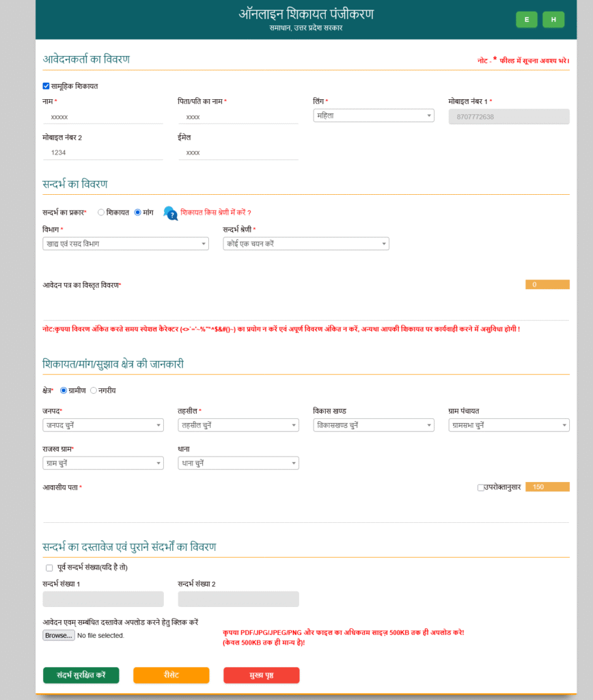The height and width of the screenshot is (700, 593).
Task: Switch language with the E button
Action: coord(526,20)
